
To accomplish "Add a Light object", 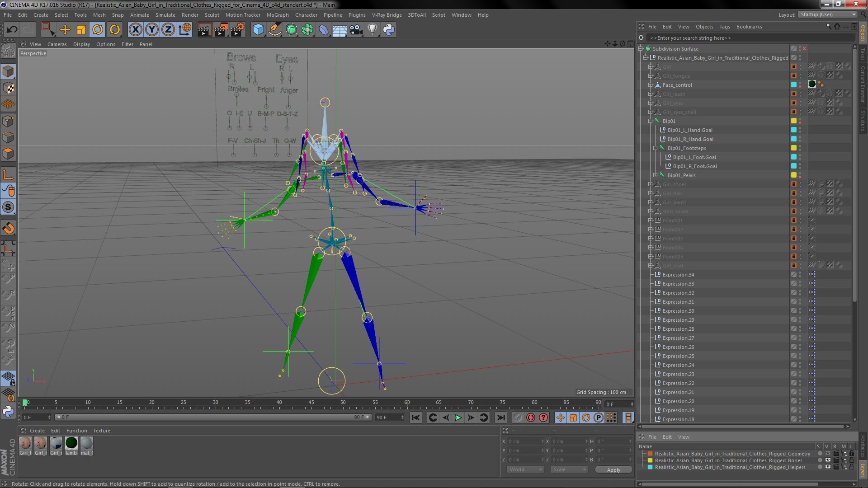I will [373, 30].
